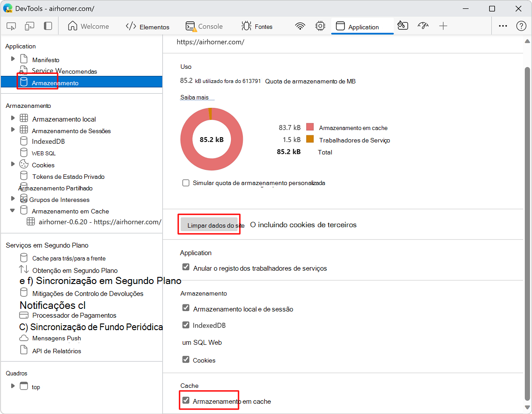Image resolution: width=532 pixels, height=414 pixels.
Task: Click the Armazenamento em cache color swatch
Action: [310, 127]
